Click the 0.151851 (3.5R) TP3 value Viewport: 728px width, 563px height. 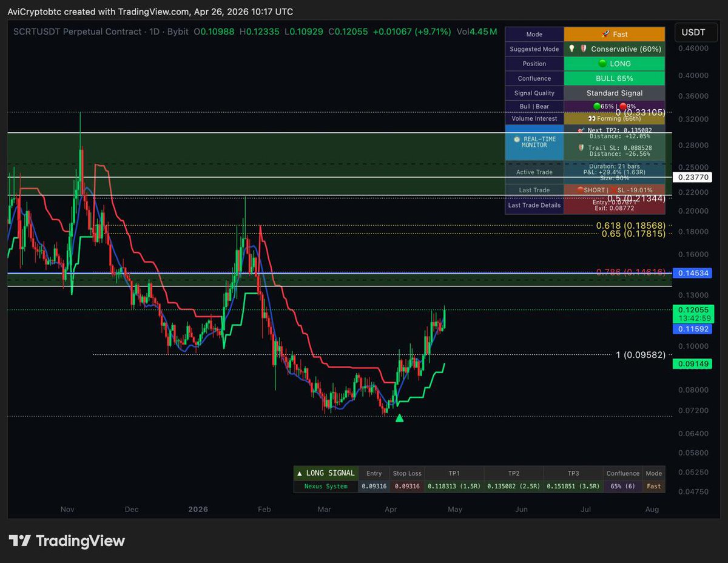click(x=573, y=487)
